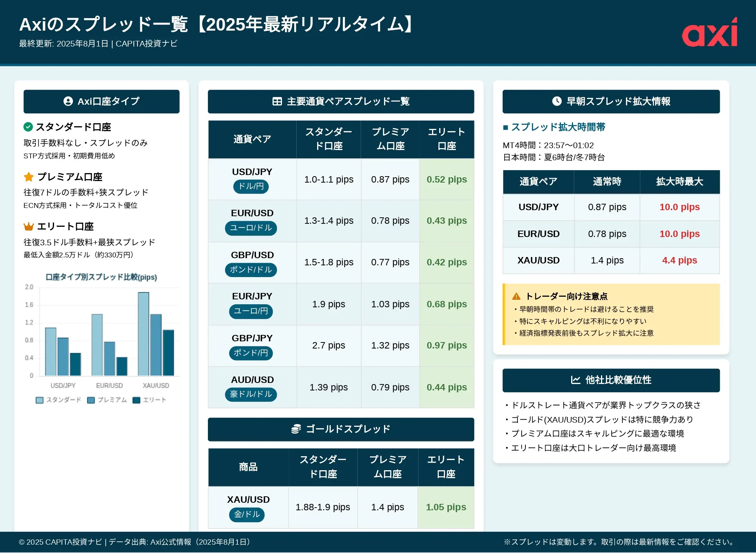The width and height of the screenshot is (756, 553).
Task: Click the warning triangle icon in トレーダー向け注意点
Action: [516, 296]
